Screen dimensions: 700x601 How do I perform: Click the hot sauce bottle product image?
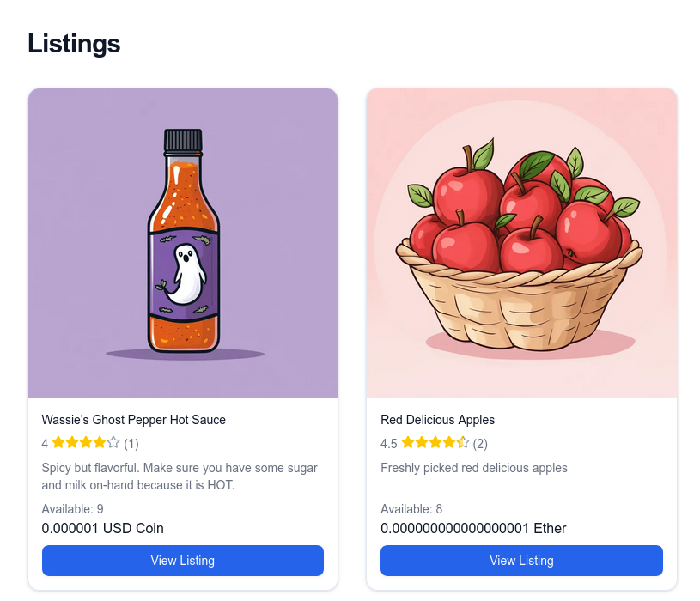tap(182, 243)
